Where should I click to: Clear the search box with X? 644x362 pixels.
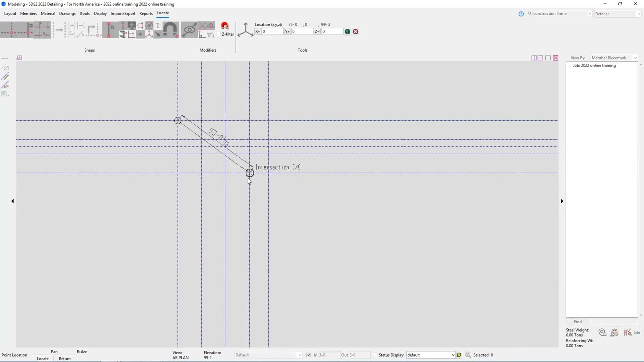pos(589,14)
